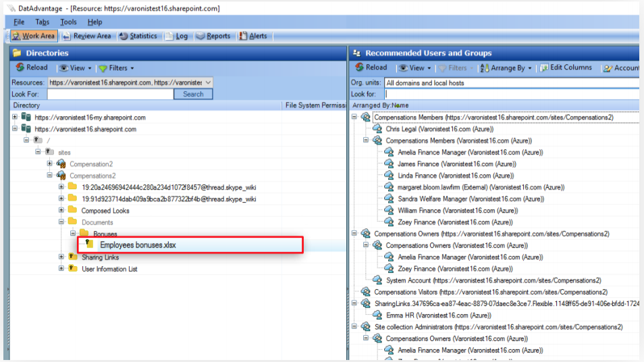Screen dimensions: 644x362
Task: Open the Work Area tab
Action: tap(34, 36)
